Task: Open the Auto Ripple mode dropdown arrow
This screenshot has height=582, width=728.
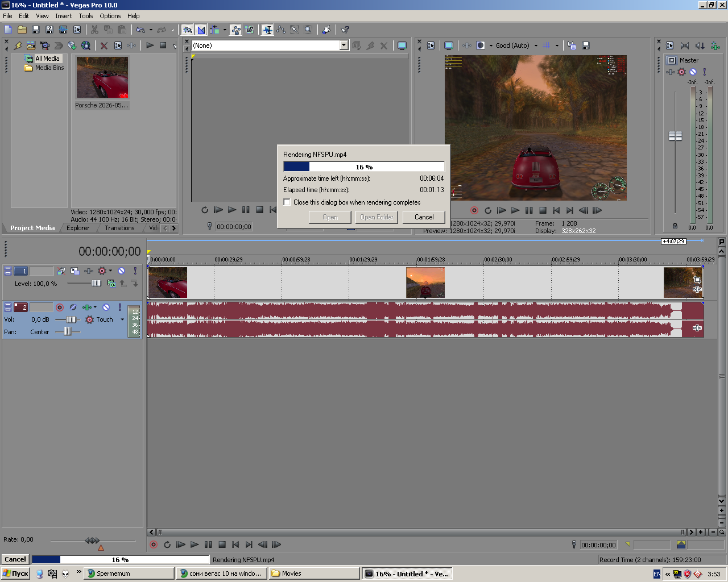Action: pos(225,30)
